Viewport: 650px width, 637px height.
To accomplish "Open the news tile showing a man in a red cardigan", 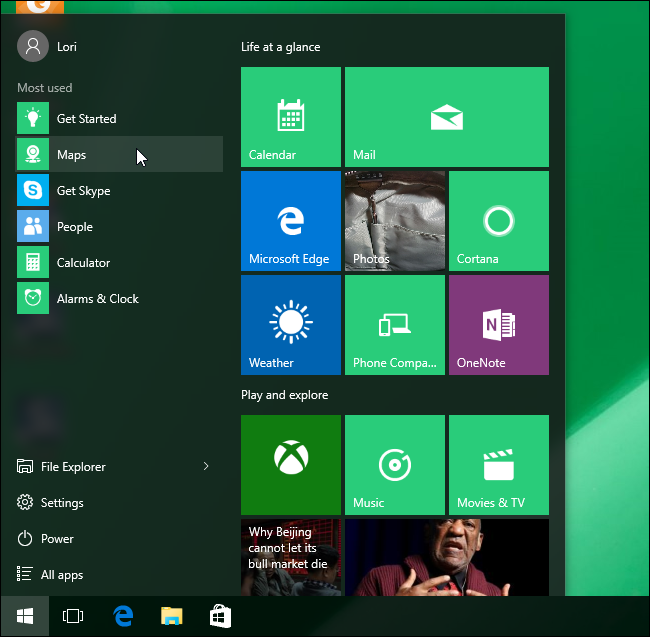I will (x=447, y=557).
